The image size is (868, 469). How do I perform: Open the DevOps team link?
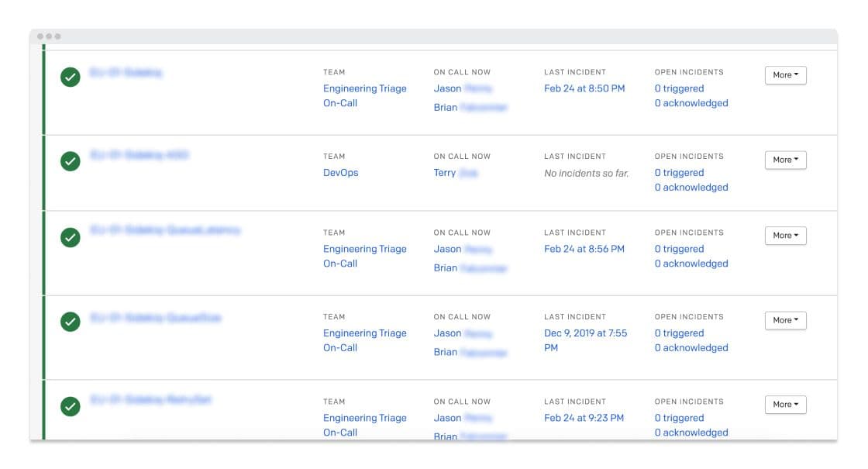coord(340,173)
